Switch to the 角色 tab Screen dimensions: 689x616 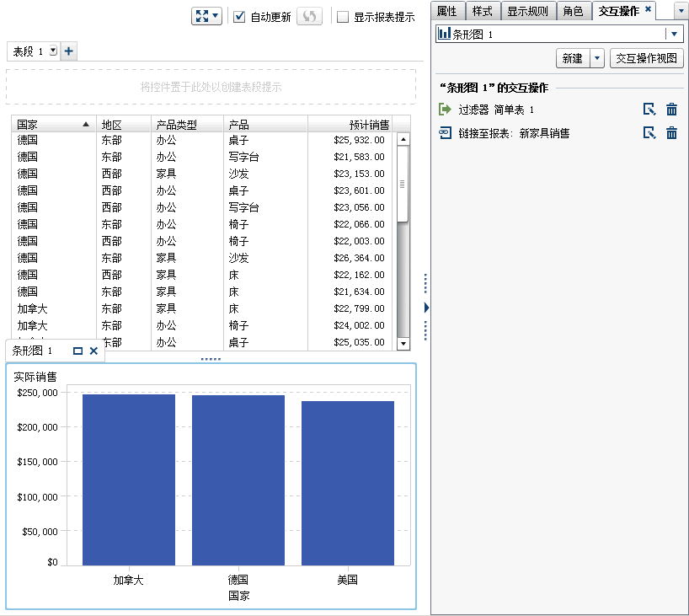[574, 11]
